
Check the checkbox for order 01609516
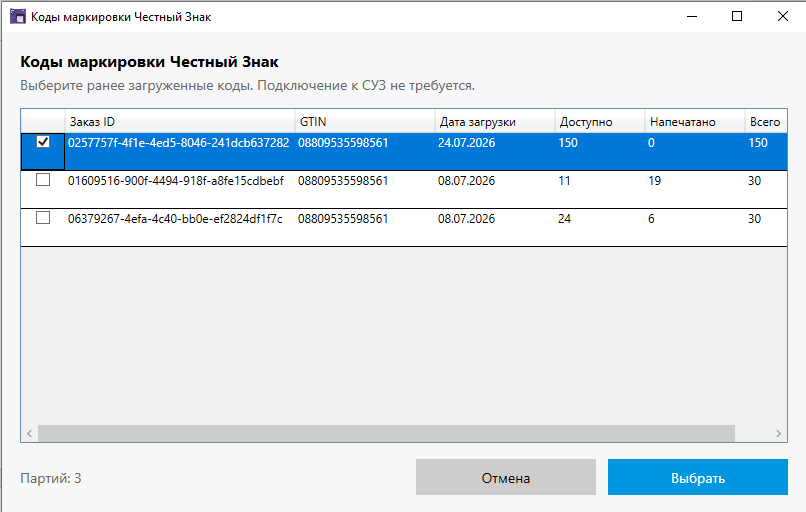click(43, 180)
